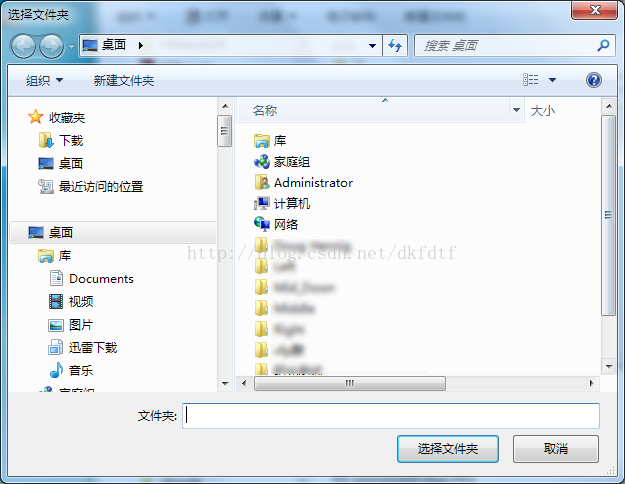Open the view options dropdown arrow

552,80
